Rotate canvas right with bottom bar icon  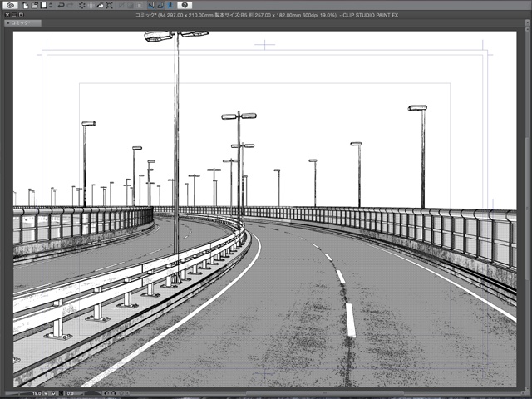(113, 393)
